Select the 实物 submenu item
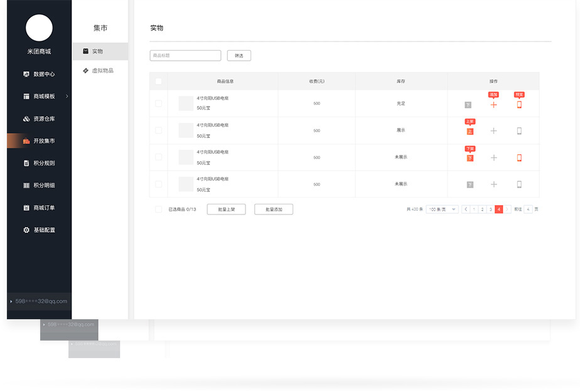The image size is (580, 392). pyautogui.click(x=100, y=51)
